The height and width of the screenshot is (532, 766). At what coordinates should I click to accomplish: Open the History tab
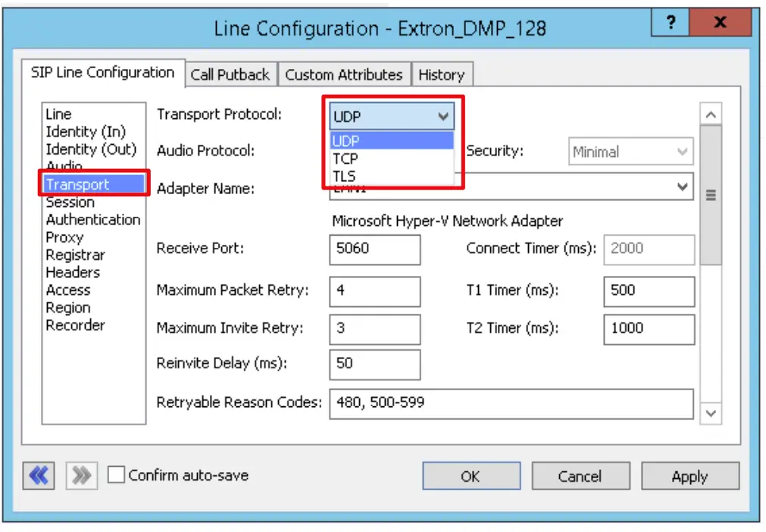442,75
